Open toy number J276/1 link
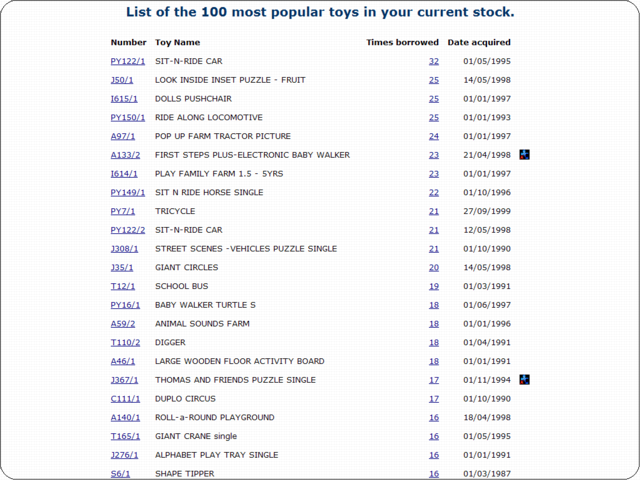640x480 pixels. click(x=124, y=456)
